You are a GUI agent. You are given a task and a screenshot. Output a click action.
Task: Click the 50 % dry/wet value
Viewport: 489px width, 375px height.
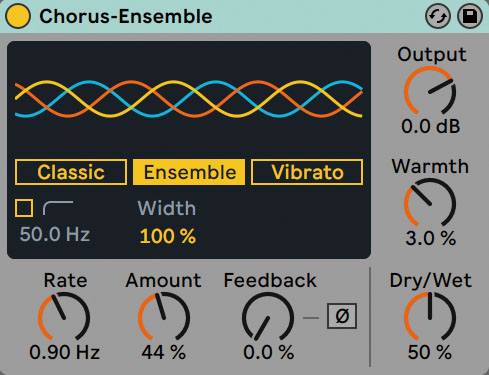tap(430, 352)
